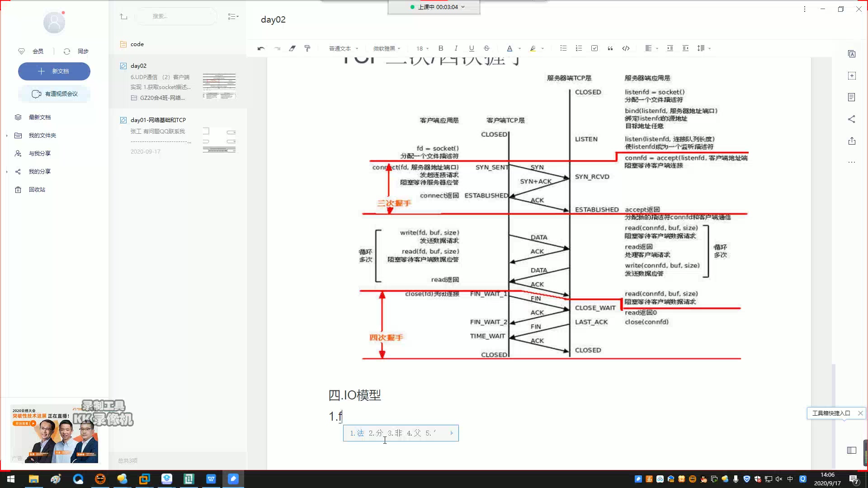Open the note outline icon in right sidebar
The width and height of the screenshot is (868, 488).
point(852,97)
